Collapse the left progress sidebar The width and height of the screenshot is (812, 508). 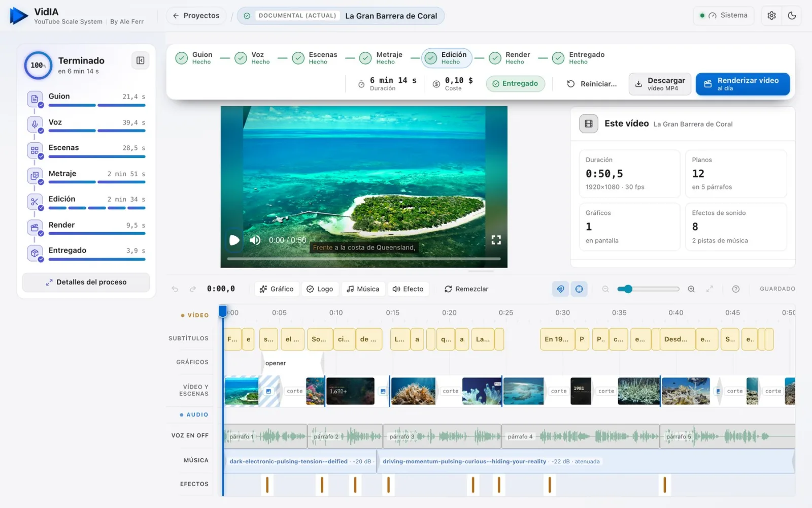pos(141,60)
